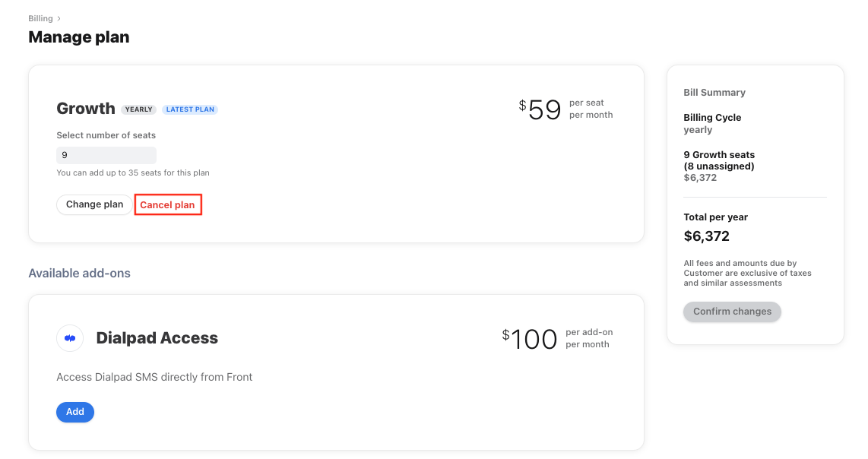Click the Dialpad SMS description text
Image resolution: width=868 pixels, height=459 pixels.
(154, 376)
